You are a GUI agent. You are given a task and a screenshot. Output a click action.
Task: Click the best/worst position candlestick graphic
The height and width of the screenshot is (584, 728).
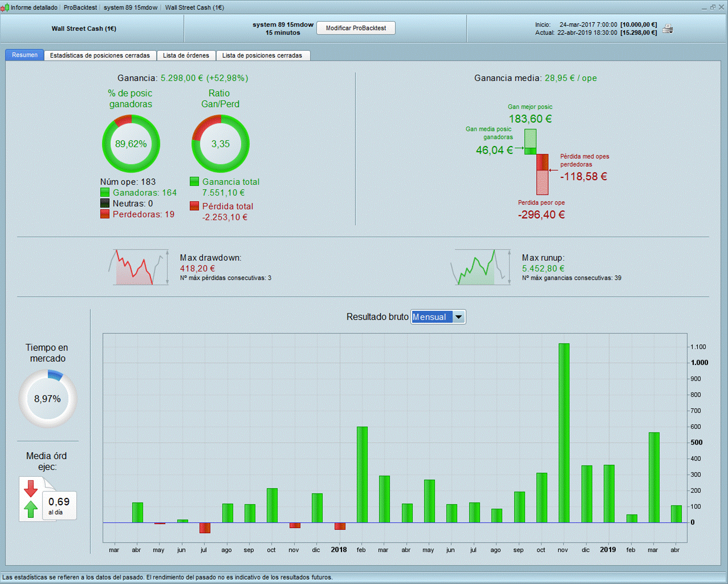[536, 162]
